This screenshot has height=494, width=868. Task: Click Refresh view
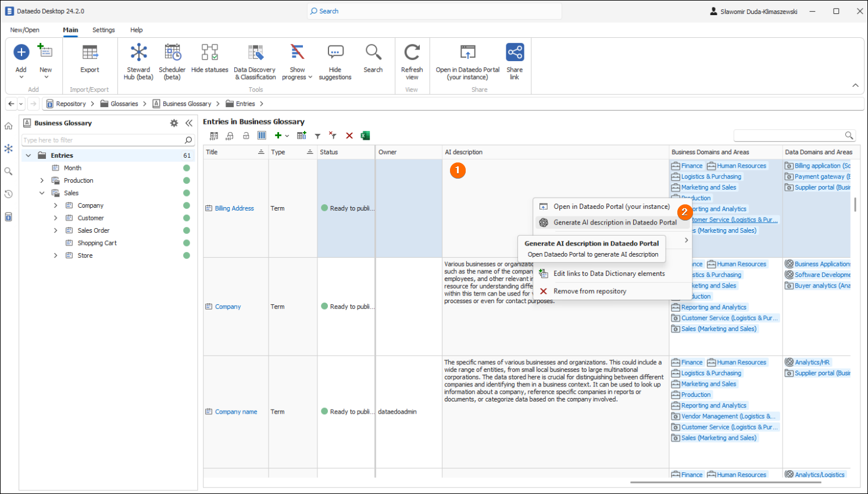coord(412,61)
